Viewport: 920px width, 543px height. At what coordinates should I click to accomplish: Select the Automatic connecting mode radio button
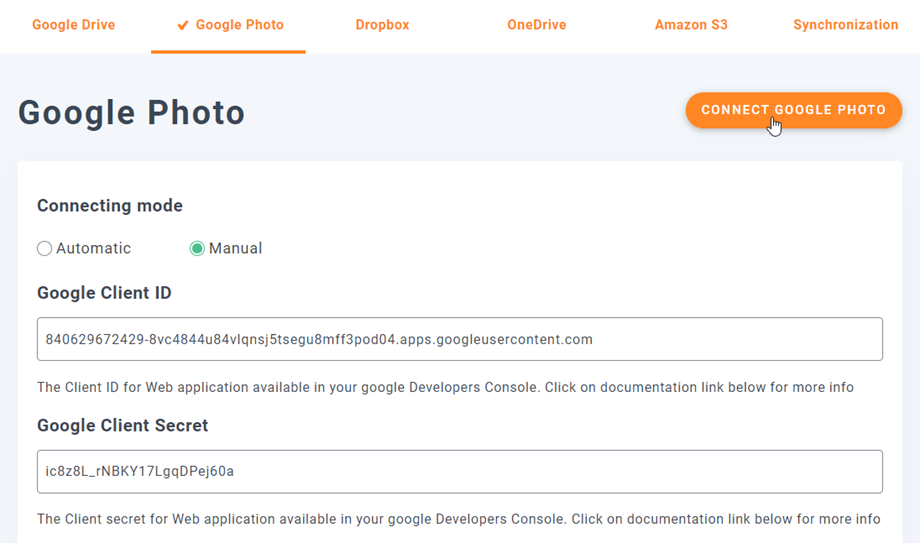point(45,249)
